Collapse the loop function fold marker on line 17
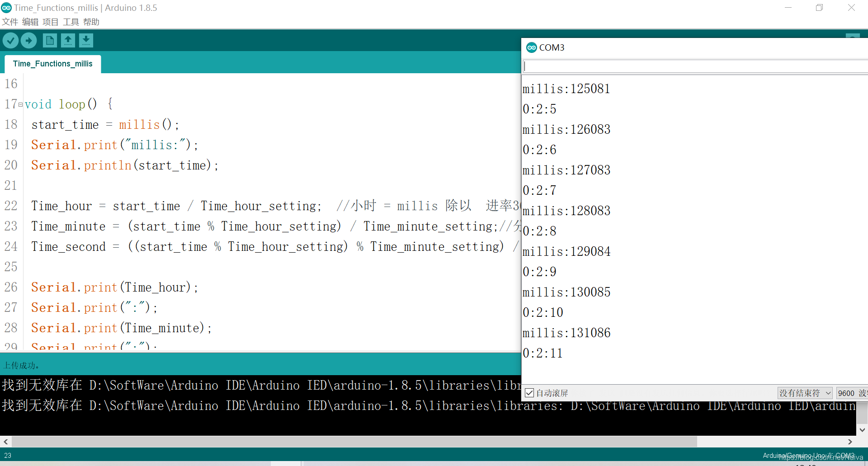868x466 pixels. [x=20, y=104]
